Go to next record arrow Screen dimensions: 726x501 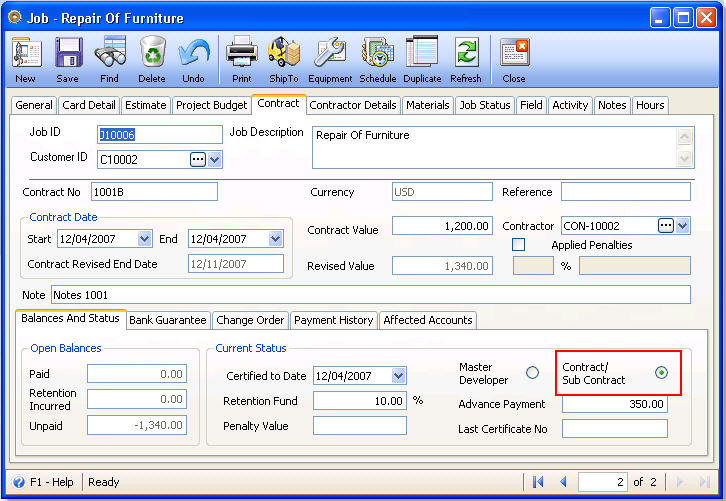point(680,482)
